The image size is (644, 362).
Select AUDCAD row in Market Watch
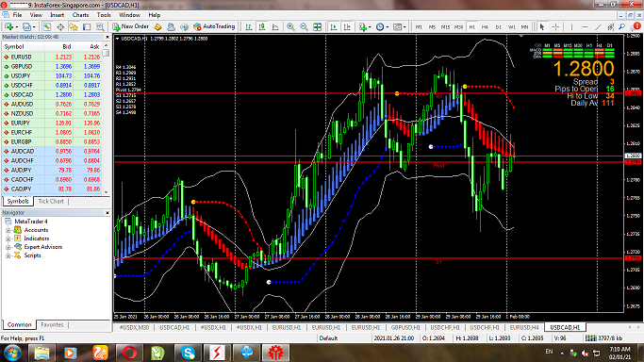tap(52, 151)
